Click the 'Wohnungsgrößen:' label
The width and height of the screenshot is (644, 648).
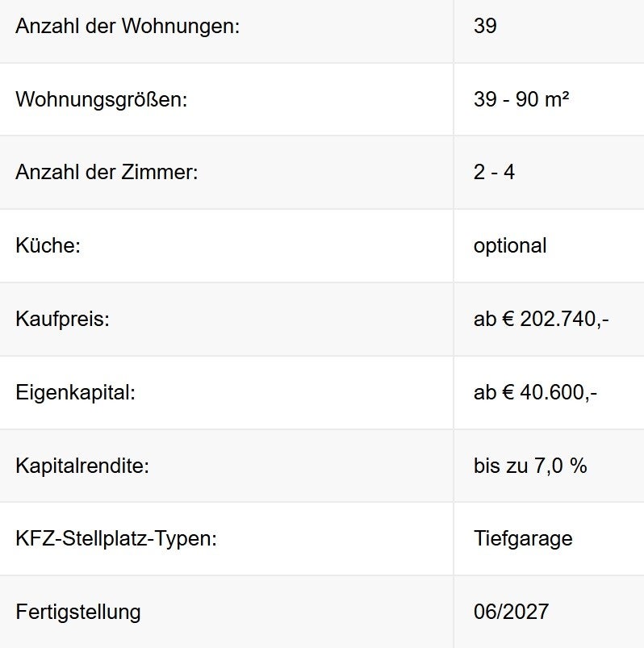coord(101,100)
